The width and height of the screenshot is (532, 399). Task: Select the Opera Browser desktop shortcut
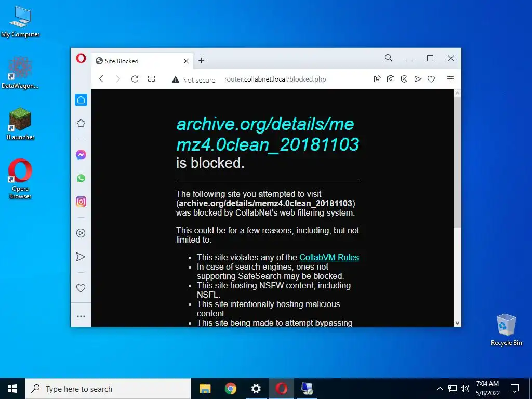click(20, 179)
